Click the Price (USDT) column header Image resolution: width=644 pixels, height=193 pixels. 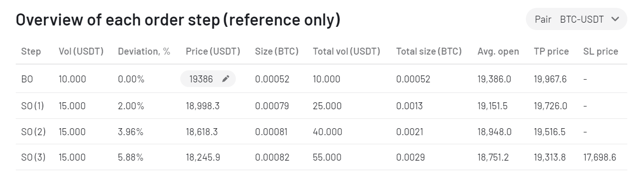tap(213, 51)
